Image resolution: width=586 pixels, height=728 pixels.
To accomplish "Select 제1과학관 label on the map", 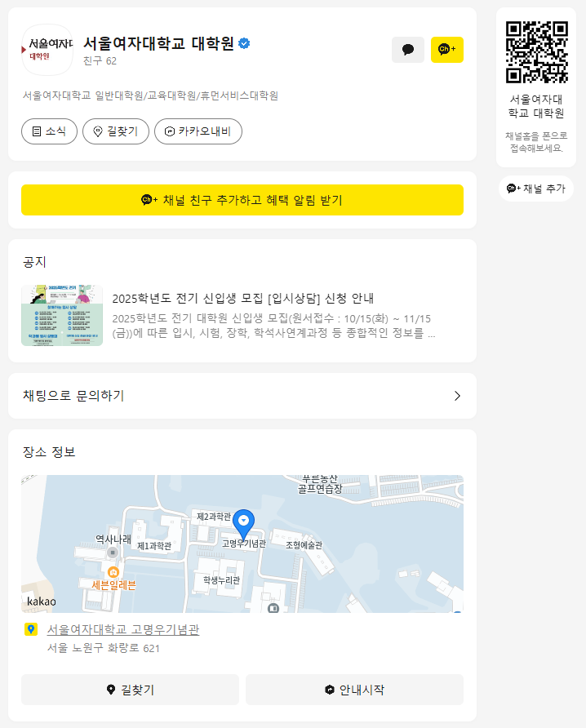I will point(154,546).
